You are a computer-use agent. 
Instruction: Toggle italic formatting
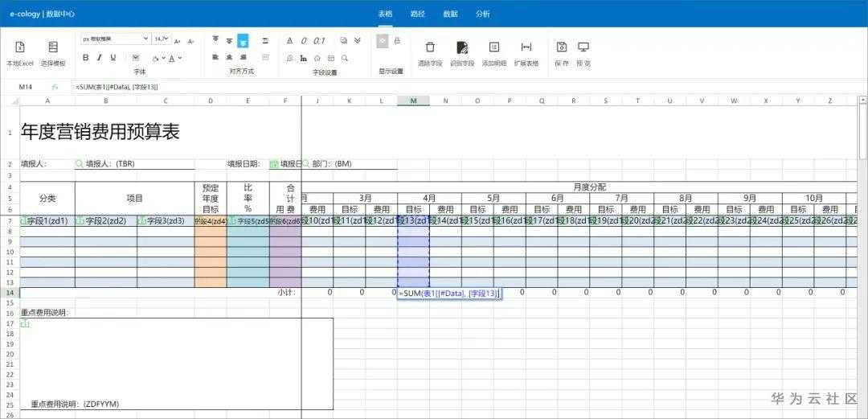point(100,58)
